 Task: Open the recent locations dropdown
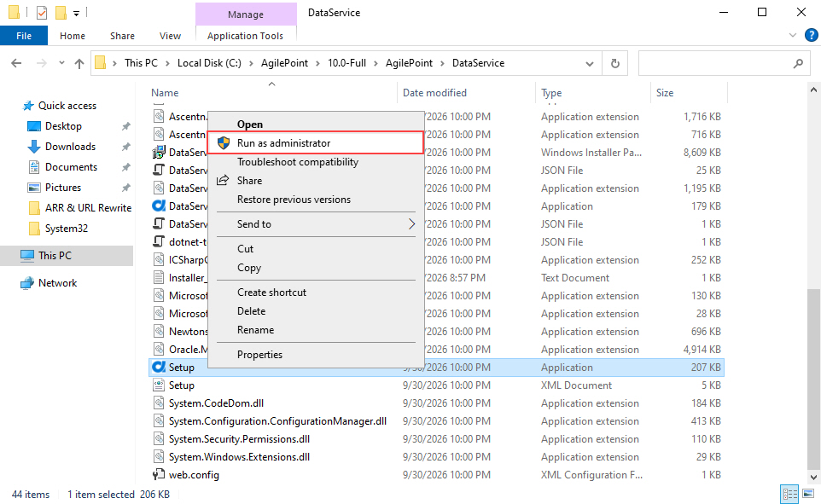61,63
